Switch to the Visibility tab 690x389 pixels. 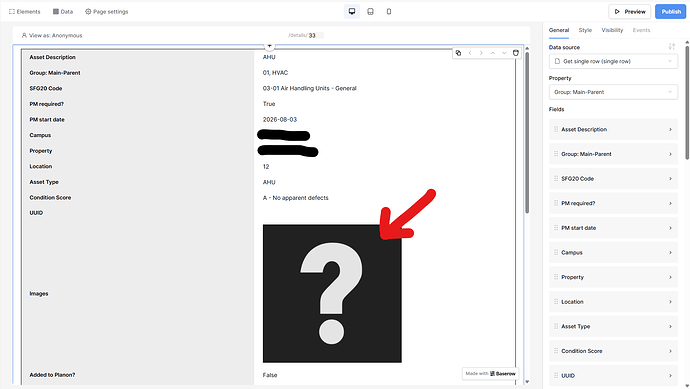tap(612, 30)
